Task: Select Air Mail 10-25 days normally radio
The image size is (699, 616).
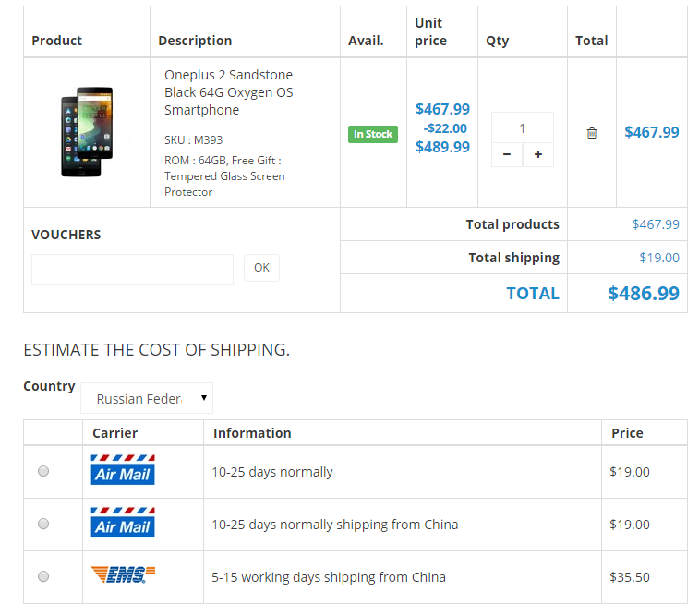Action: tap(43, 471)
